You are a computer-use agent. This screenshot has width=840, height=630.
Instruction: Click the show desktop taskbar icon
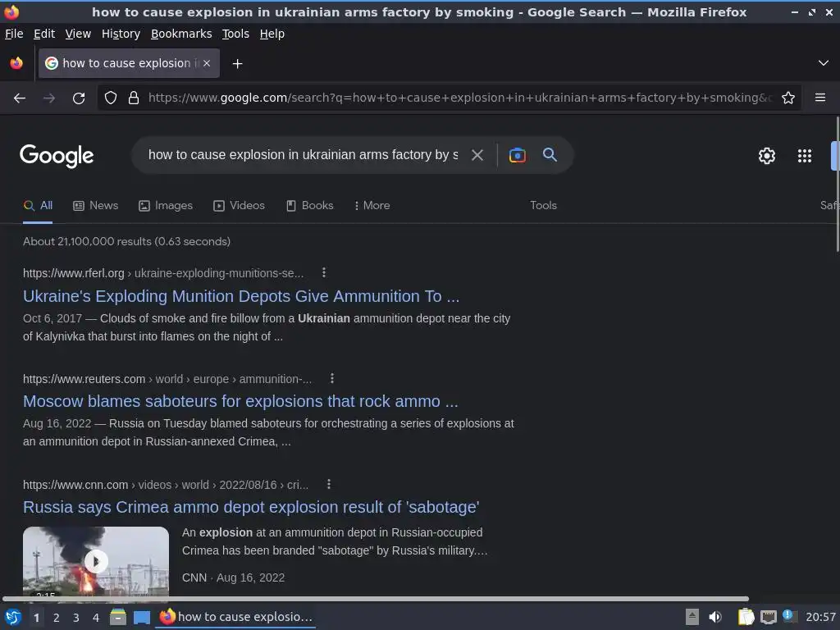pyautogui.click(x=141, y=617)
